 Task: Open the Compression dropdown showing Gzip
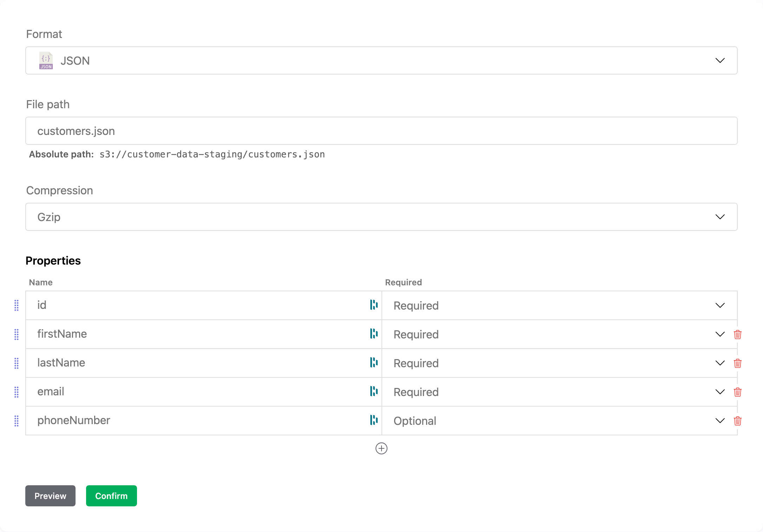[x=720, y=217]
